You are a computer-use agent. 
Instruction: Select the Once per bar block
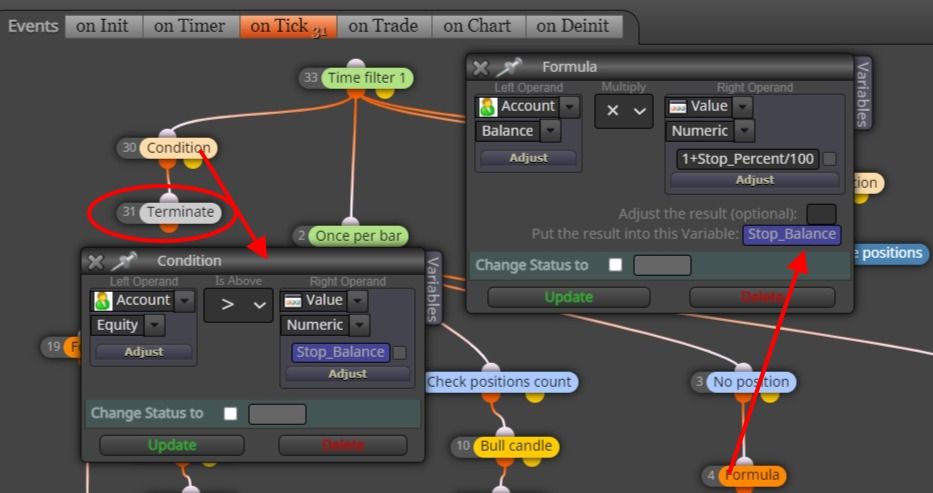(358, 236)
